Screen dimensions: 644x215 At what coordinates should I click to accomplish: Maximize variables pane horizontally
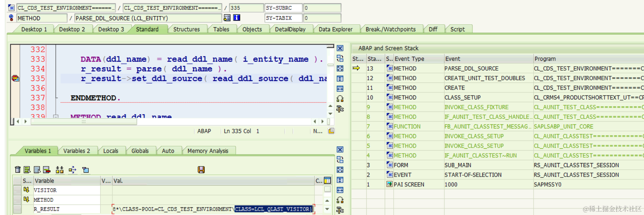[x=340, y=190]
